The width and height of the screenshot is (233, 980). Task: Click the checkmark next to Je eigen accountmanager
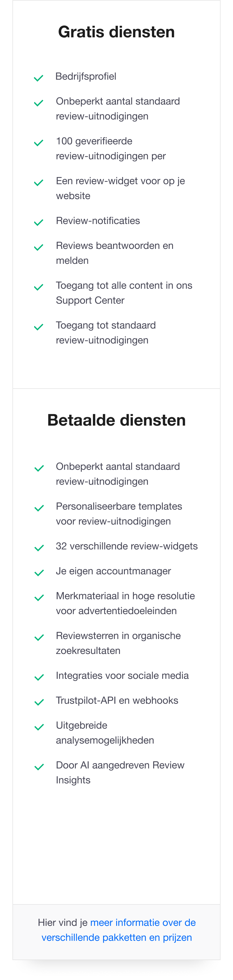pyautogui.click(x=39, y=572)
